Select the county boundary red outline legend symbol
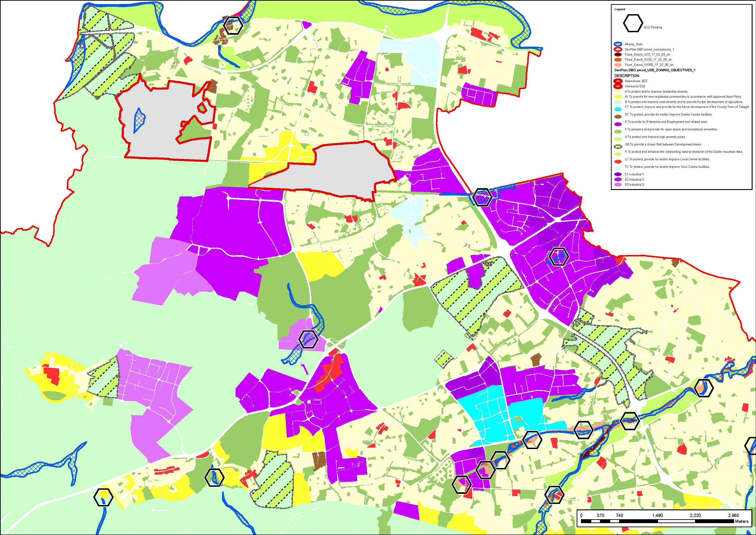The width and height of the screenshot is (756, 535). point(618,49)
